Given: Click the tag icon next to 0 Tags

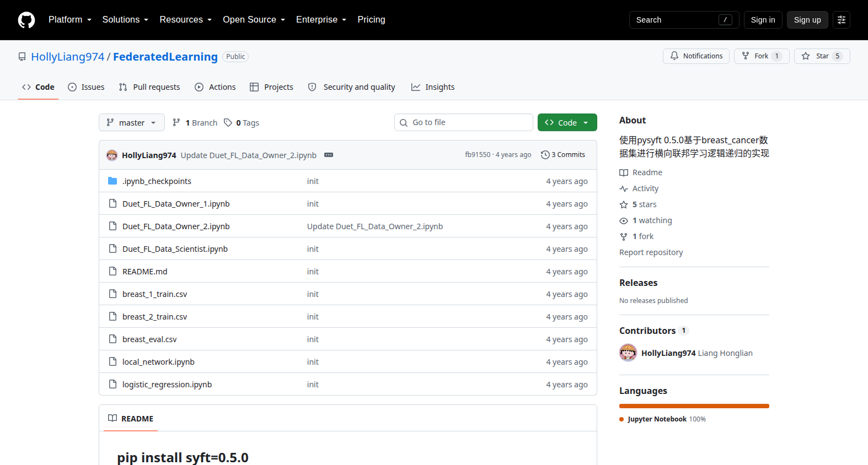Looking at the screenshot, I should (x=228, y=122).
